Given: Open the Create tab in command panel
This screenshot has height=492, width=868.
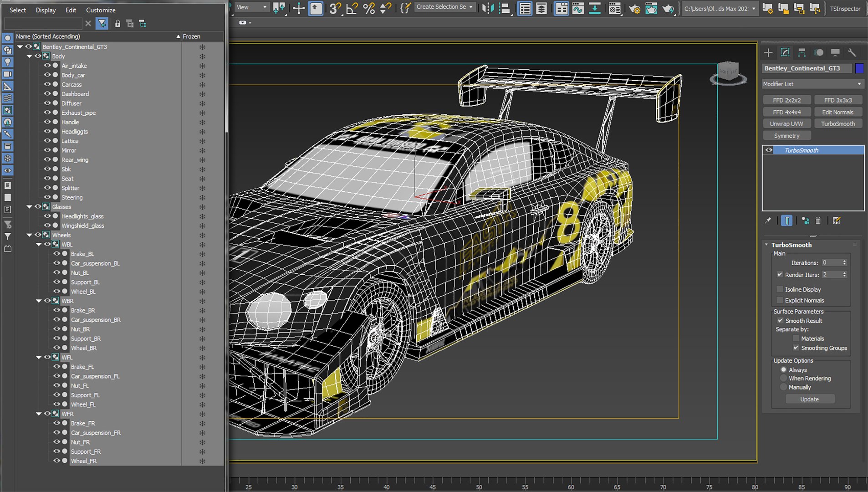Looking at the screenshot, I should tap(768, 52).
